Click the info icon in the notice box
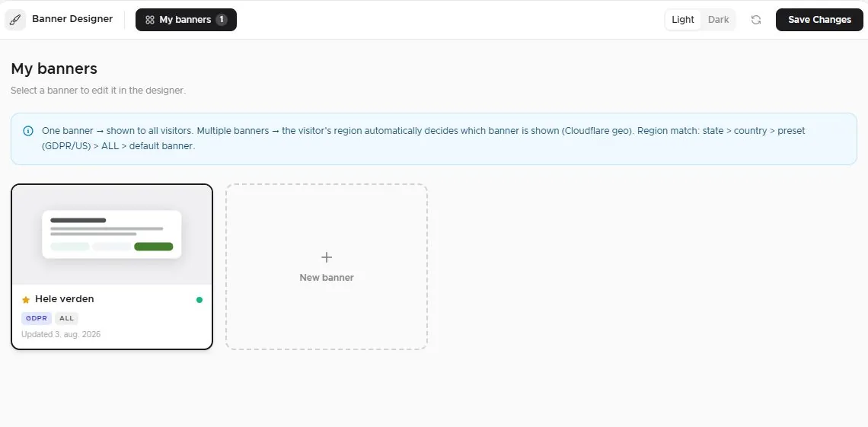Screen dimensions: 868x427 click(x=27, y=131)
